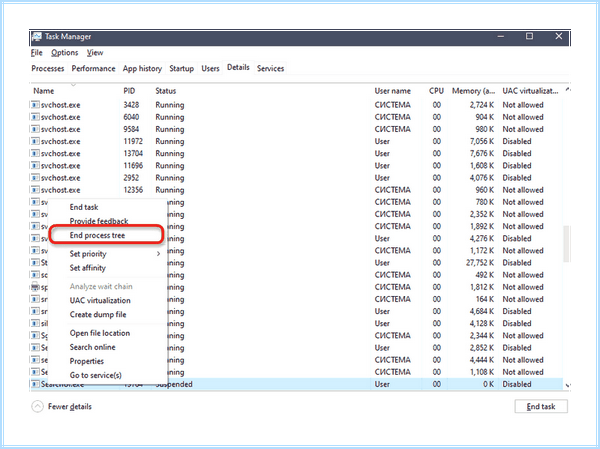Click icon of svchost.exe with PID 6040
Screen dimensions: 600x449
(35, 117)
